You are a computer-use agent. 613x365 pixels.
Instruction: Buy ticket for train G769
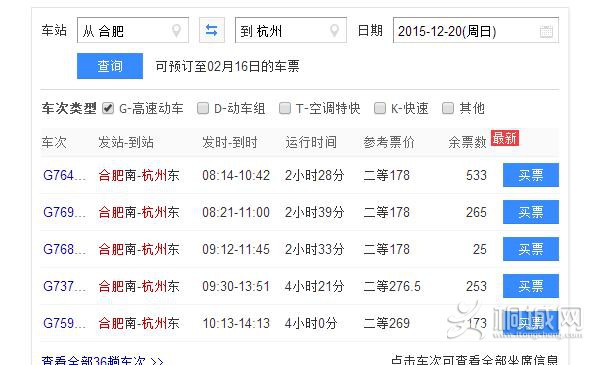531,212
